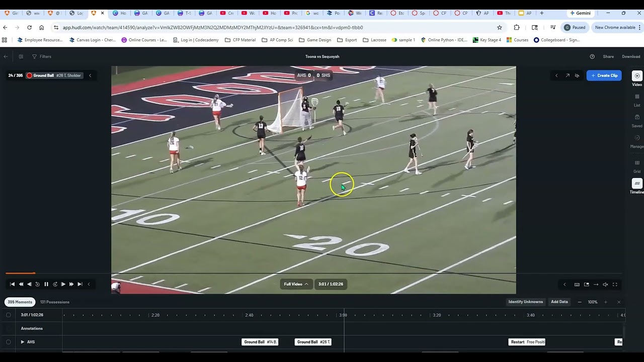Bookmark this page with star icon
This screenshot has height=362, width=644.
click(x=500, y=27)
